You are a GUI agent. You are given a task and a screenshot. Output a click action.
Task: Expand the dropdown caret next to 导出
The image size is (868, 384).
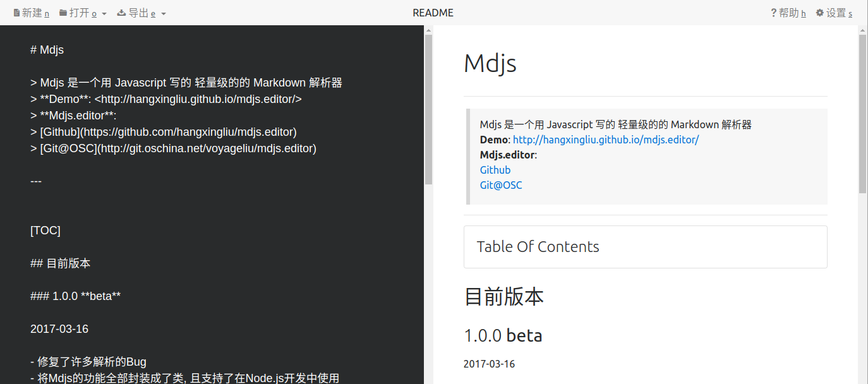tap(163, 13)
